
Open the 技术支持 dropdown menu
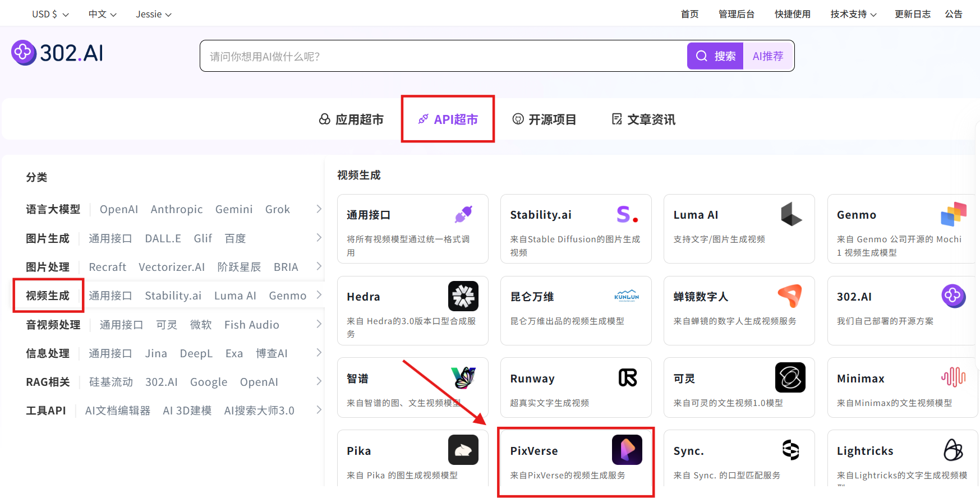[853, 14]
